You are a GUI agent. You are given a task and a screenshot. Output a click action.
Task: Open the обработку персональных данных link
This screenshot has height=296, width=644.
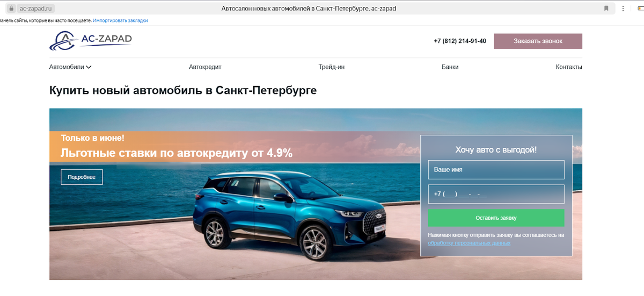(x=469, y=243)
